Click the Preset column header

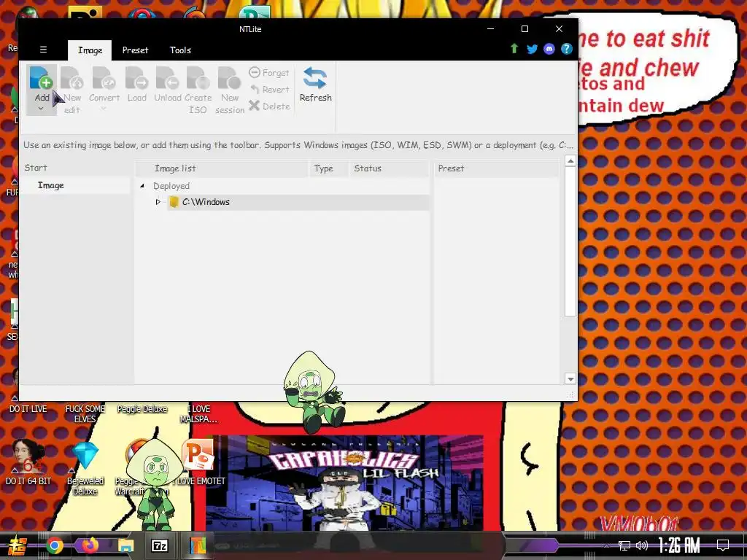497,168
